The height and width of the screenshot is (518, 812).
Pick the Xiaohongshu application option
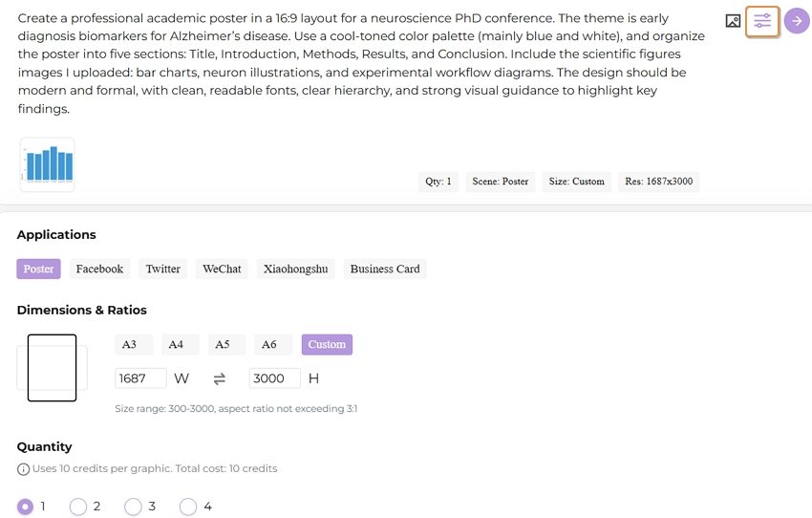pyautogui.click(x=296, y=269)
